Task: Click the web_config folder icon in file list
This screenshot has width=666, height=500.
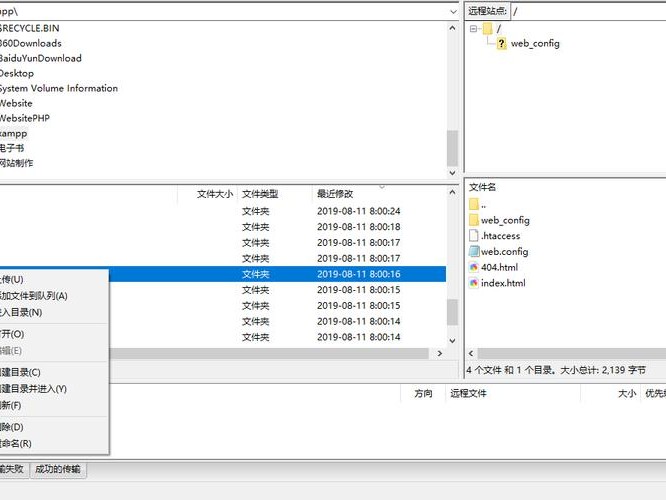Action: tap(474, 220)
